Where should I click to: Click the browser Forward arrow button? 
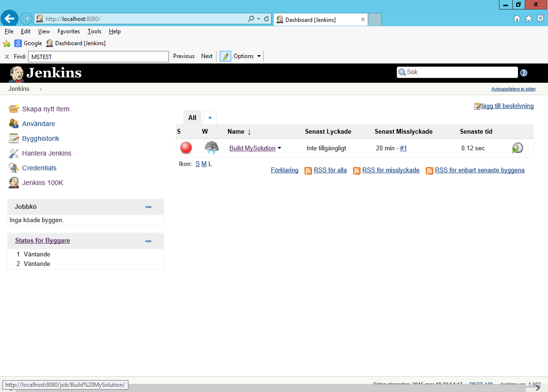point(26,19)
